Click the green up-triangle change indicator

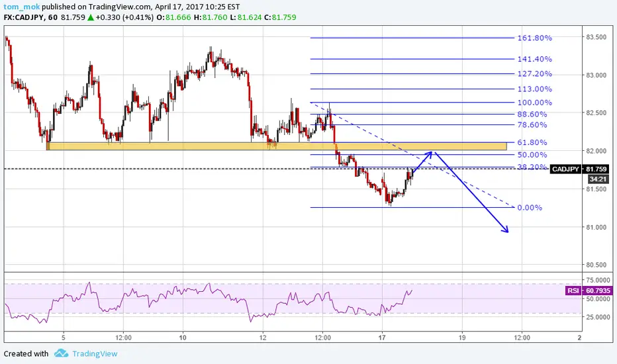coord(91,17)
